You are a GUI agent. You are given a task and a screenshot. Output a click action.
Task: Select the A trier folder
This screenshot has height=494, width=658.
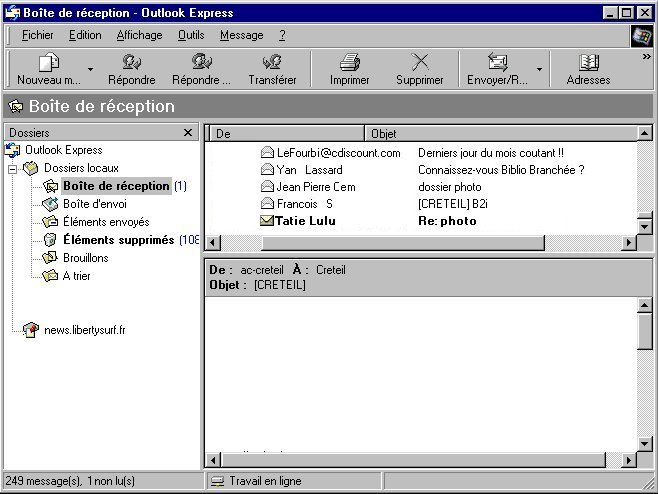(x=76, y=276)
